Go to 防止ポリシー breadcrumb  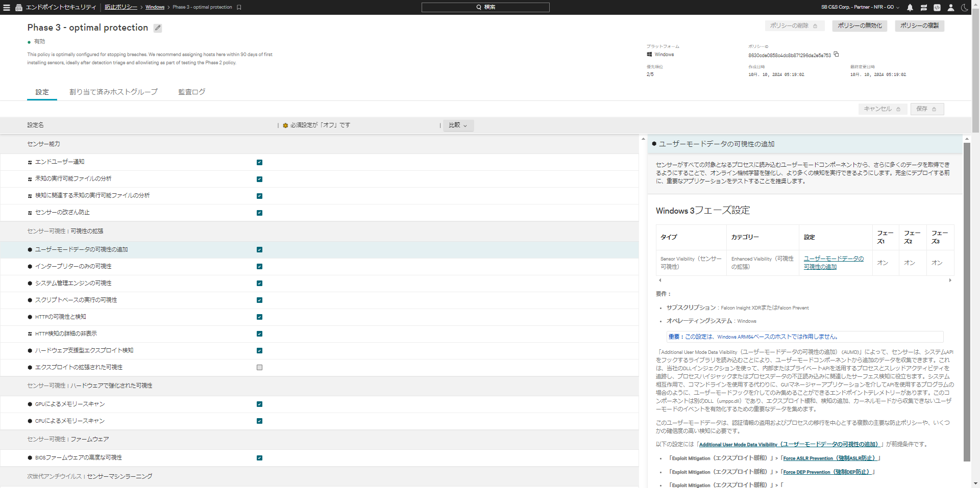[121, 7]
